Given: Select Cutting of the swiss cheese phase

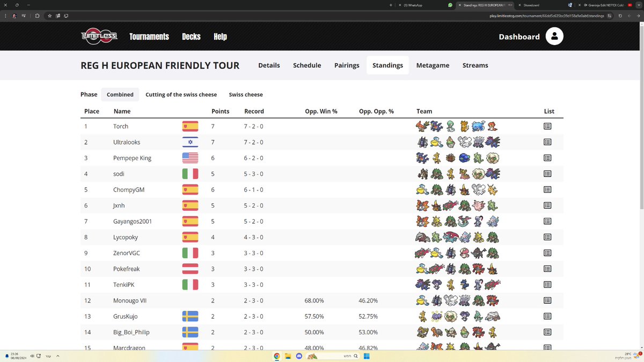Looking at the screenshot, I should coord(181,94).
